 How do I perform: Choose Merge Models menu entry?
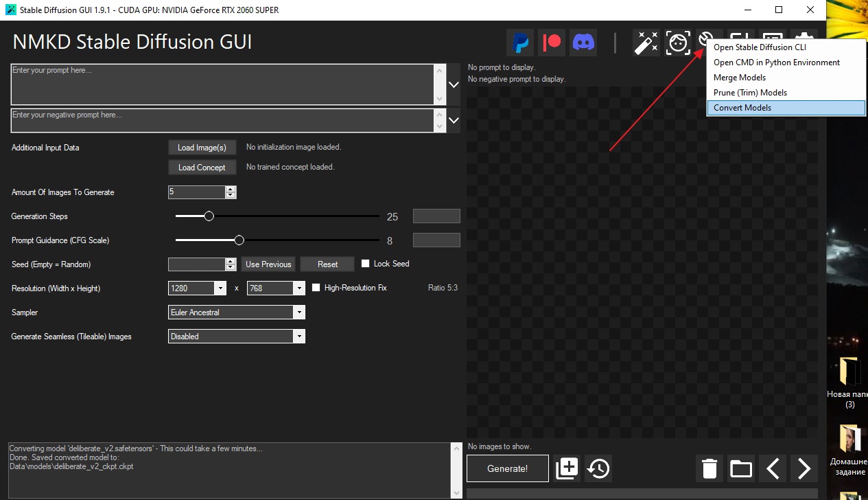tap(740, 78)
